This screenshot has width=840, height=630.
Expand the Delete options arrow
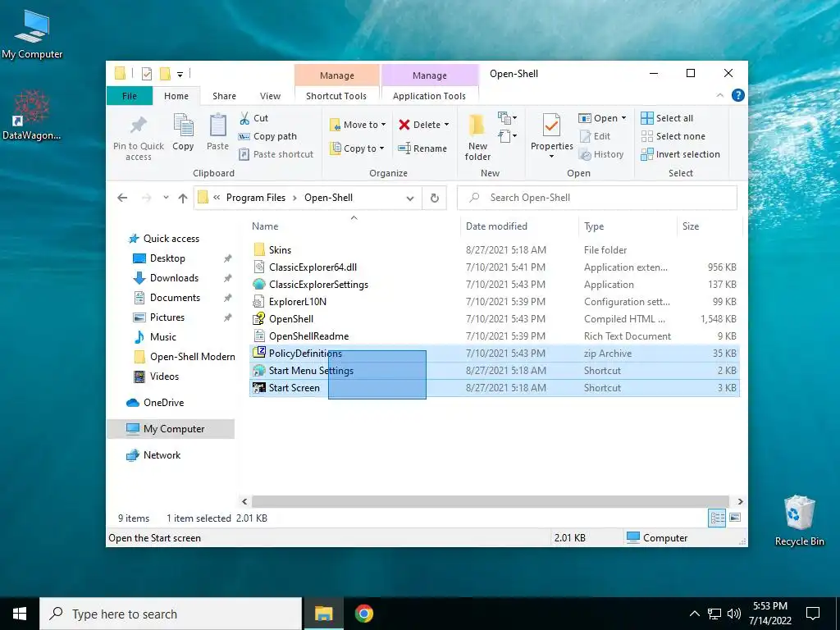446,125
